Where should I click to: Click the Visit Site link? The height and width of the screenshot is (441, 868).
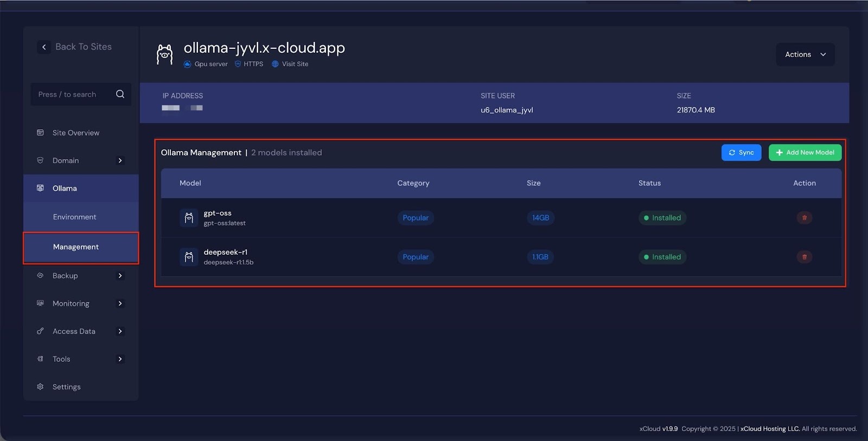(x=295, y=64)
